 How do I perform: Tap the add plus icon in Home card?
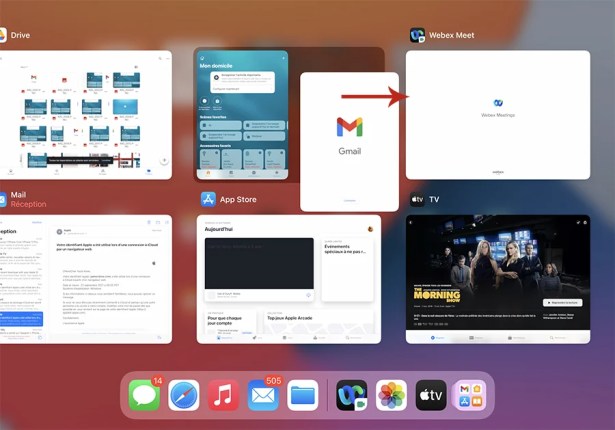tap(283, 58)
